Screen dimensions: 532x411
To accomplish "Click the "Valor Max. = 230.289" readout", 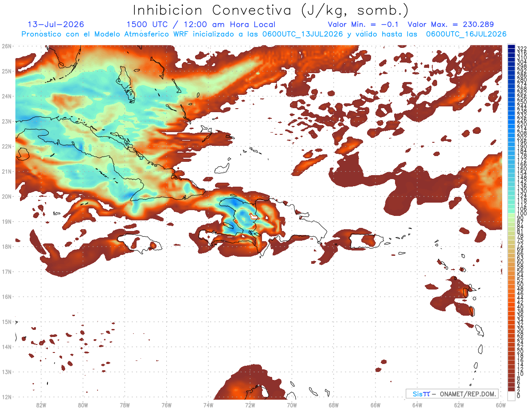I will tap(450, 25).
